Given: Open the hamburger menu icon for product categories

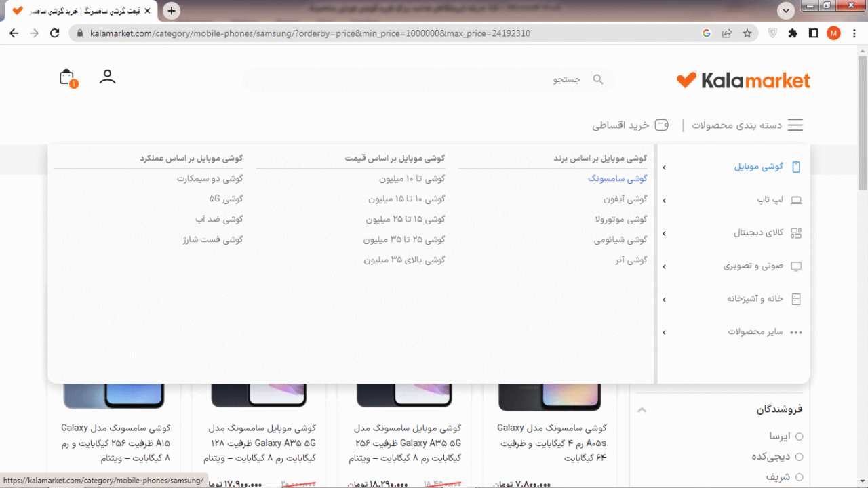Looking at the screenshot, I should (795, 125).
